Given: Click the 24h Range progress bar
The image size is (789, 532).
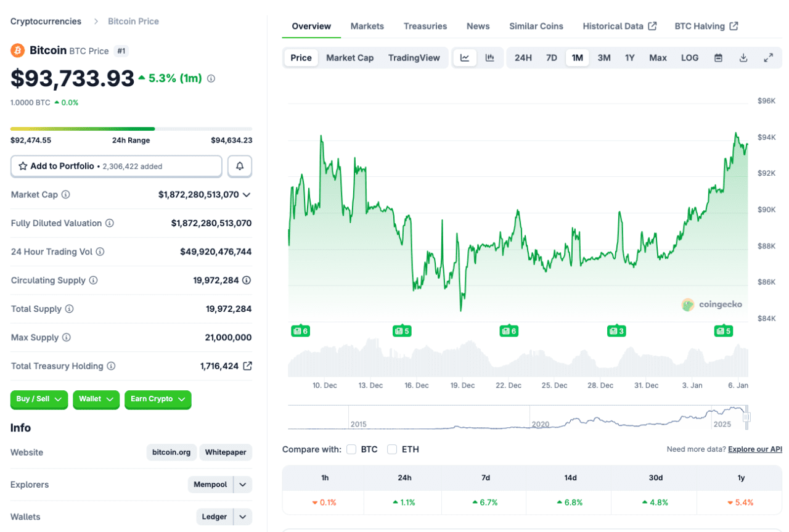Looking at the screenshot, I should [x=131, y=129].
